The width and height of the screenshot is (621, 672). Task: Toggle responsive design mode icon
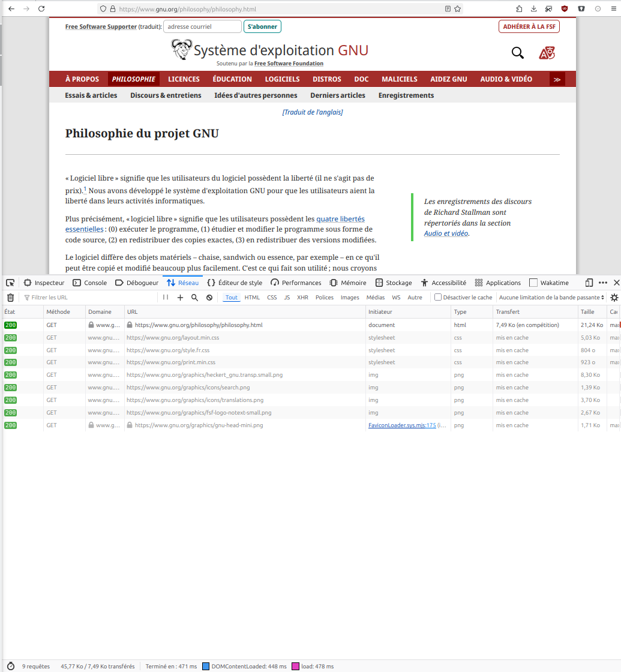pos(589,283)
